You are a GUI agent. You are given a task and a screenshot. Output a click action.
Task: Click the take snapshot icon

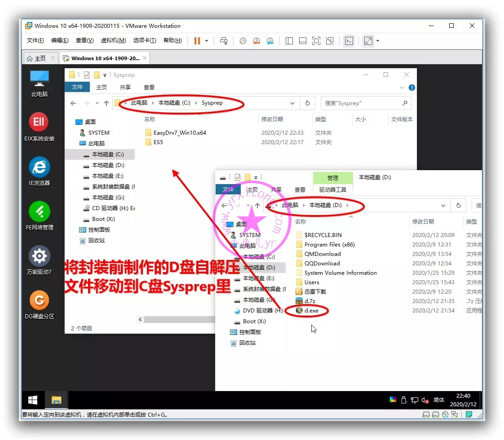click(x=243, y=41)
